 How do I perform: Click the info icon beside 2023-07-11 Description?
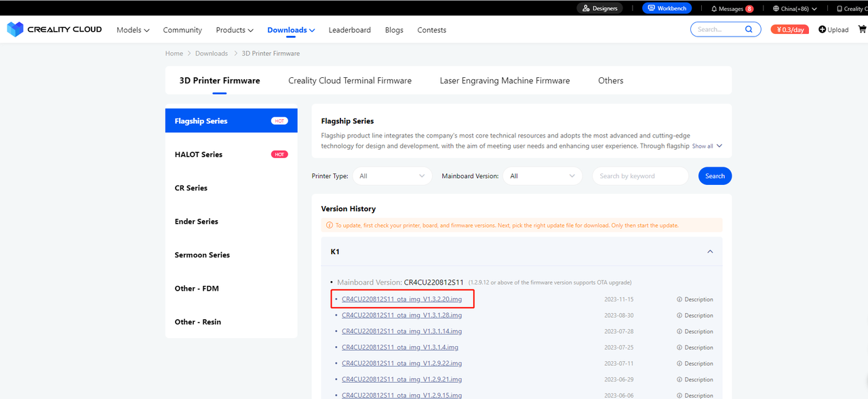[679, 364]
